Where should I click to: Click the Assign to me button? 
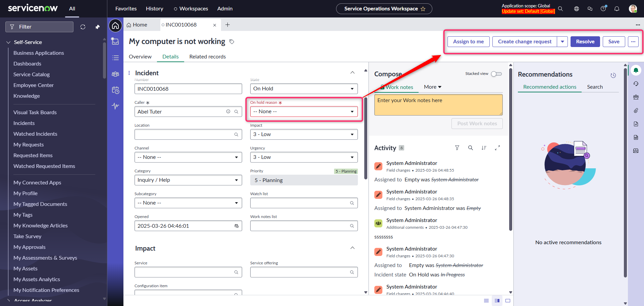[468, 42]
